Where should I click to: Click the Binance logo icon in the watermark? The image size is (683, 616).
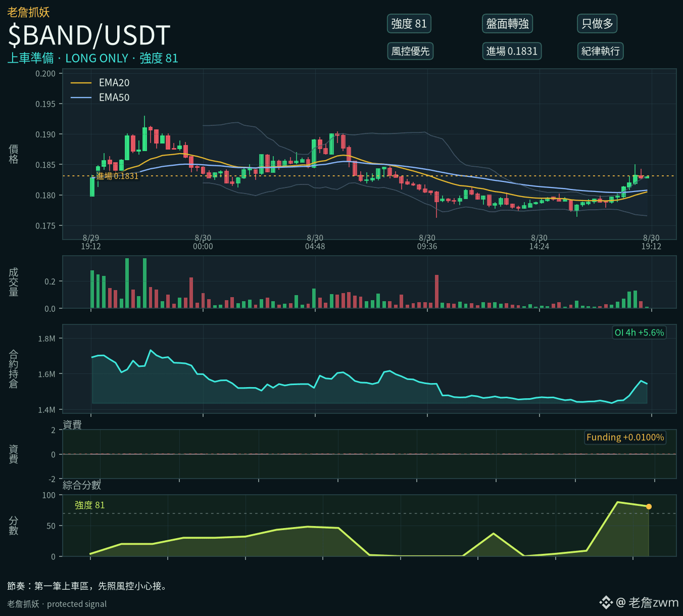click(x=606, y=602)
